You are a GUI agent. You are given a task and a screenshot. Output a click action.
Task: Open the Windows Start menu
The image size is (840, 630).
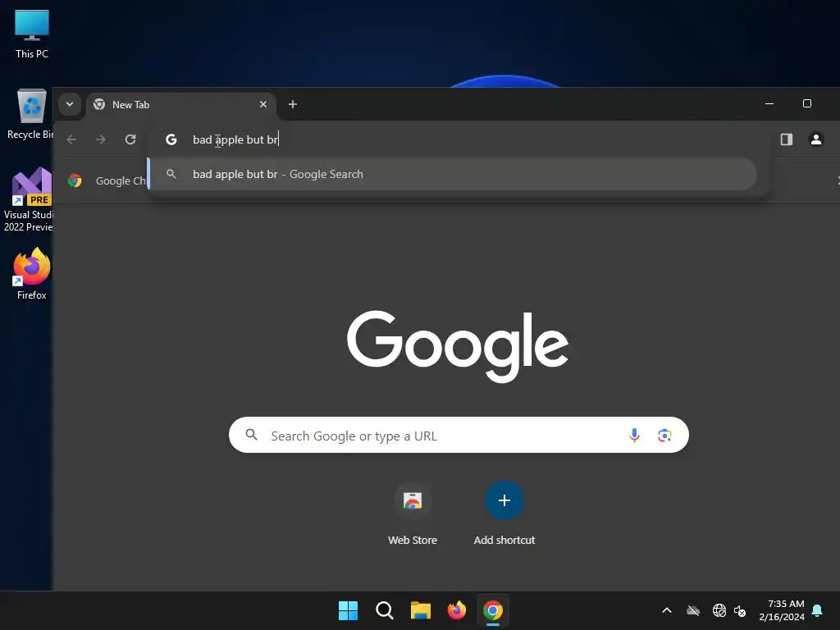pyautogui.click(x=348, y=610)
